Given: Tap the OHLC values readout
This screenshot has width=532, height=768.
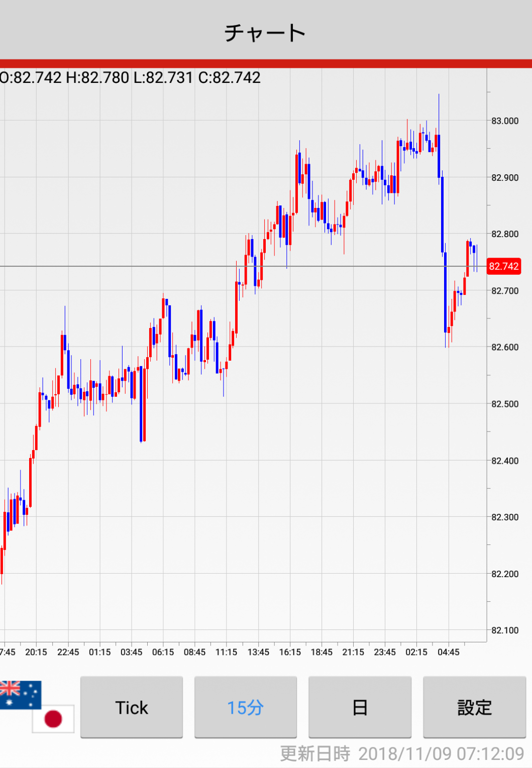Looking at the screenshot, I should click(x=131, y=78).
